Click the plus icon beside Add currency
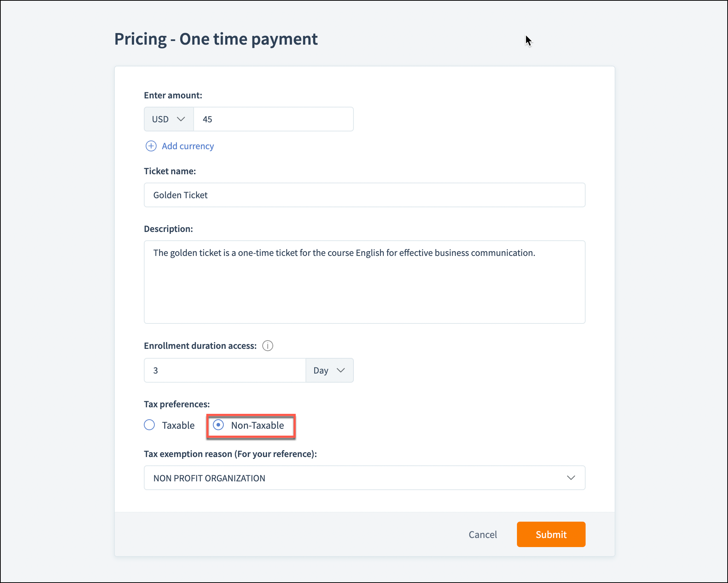This screenshot has height=583, width=728. click(151, 146)
